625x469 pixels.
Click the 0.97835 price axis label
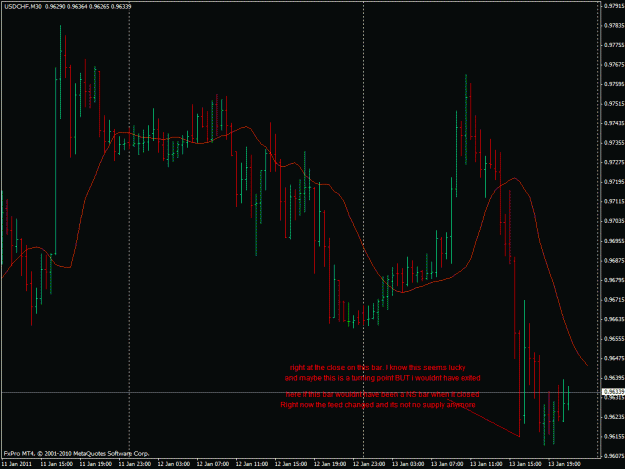(614, 25)
